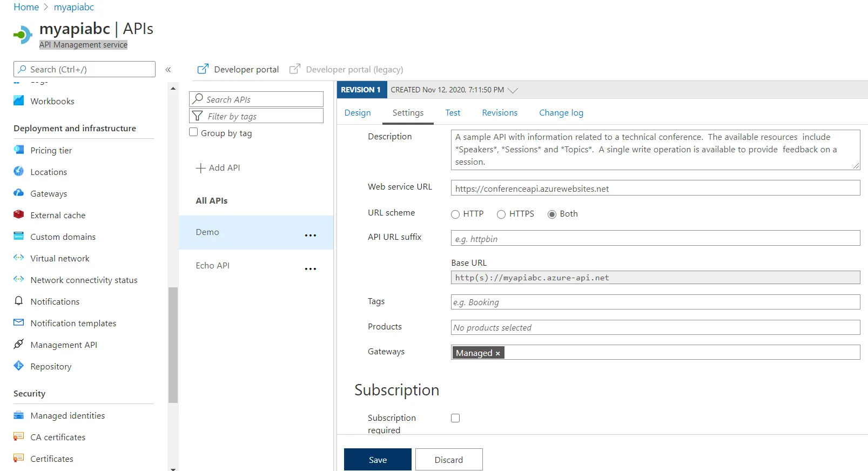This screenshot has height=471, width=868.
Task: Switch to the Revisions tab
Action: tap(500, 112)
